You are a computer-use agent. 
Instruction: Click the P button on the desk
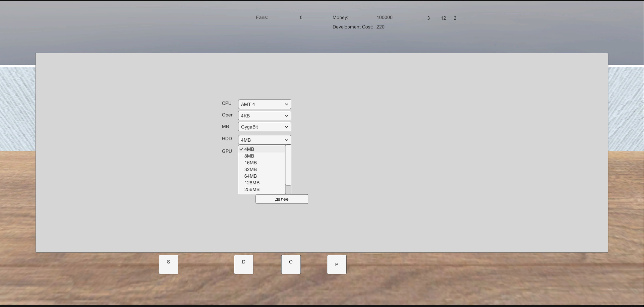tap(337, 264)
